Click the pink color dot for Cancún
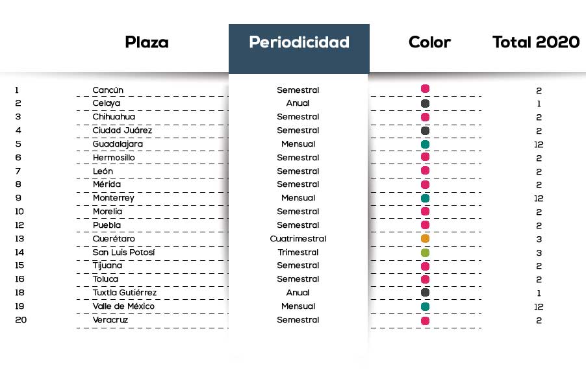The width and height of the screenshot is (586, 392). [x=425, y=88]
